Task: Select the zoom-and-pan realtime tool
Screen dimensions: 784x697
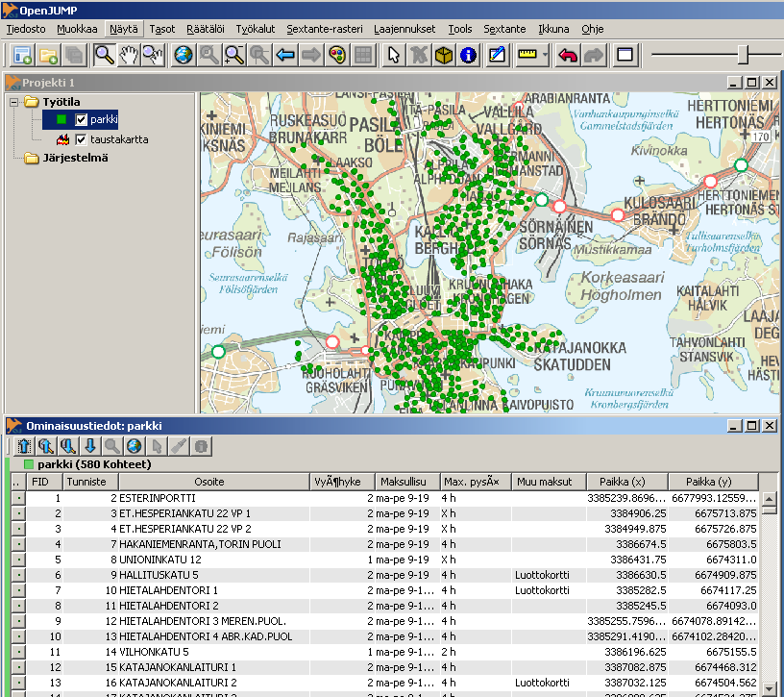Action: (153, 55)
